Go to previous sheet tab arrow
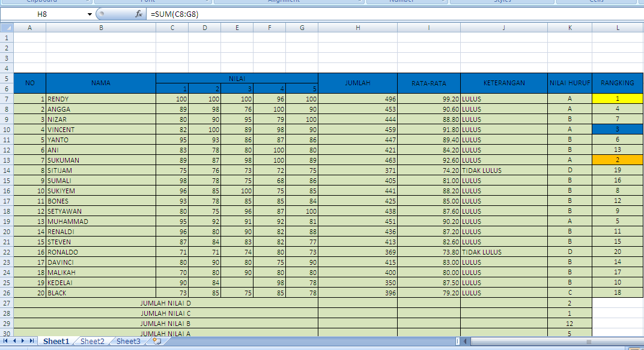This screenshot has width=644, height=350. point(14,341)
